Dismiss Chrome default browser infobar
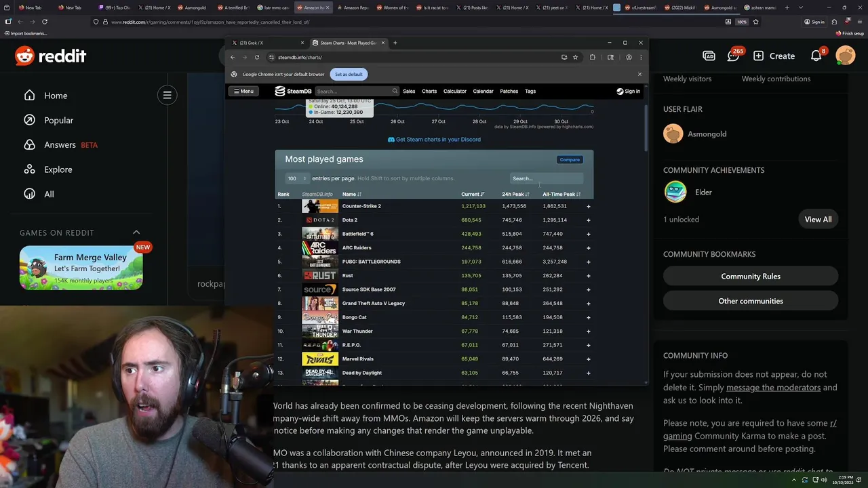This screenshot has height=488, width=868. (639, 74)
